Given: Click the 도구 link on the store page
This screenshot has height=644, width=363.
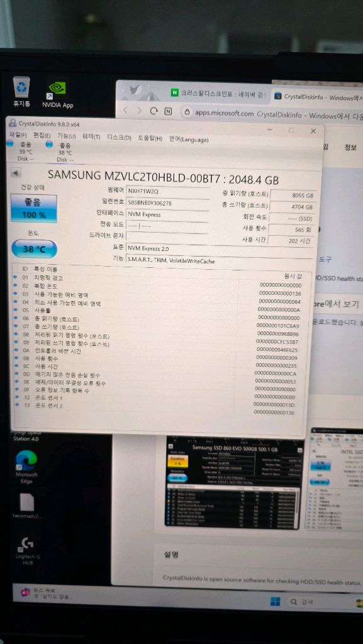Looking at the screenshot, I should 325,260.
